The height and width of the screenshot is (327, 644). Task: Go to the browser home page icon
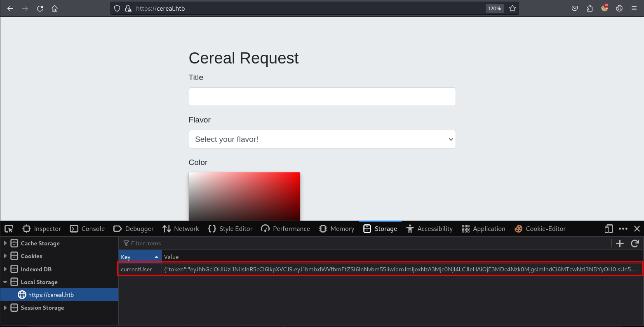54,8
